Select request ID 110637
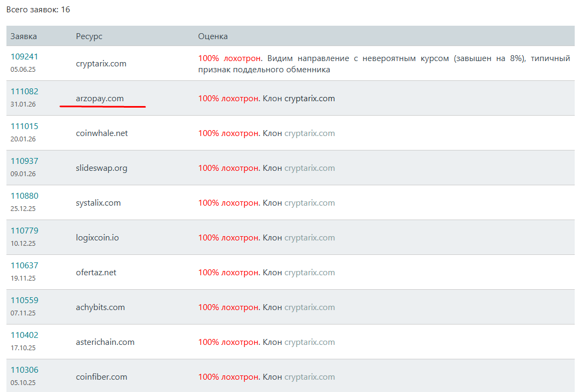Screen dimensions: 579x392 click(25, 266)
